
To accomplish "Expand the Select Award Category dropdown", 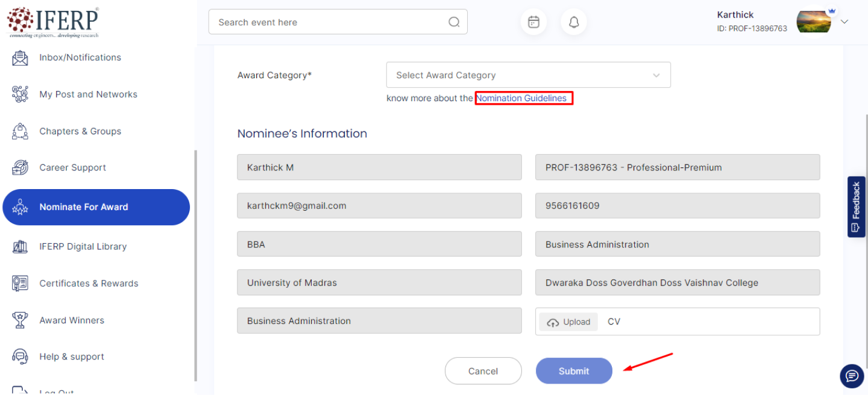I will pyautogui.click(x=528, y=75).
